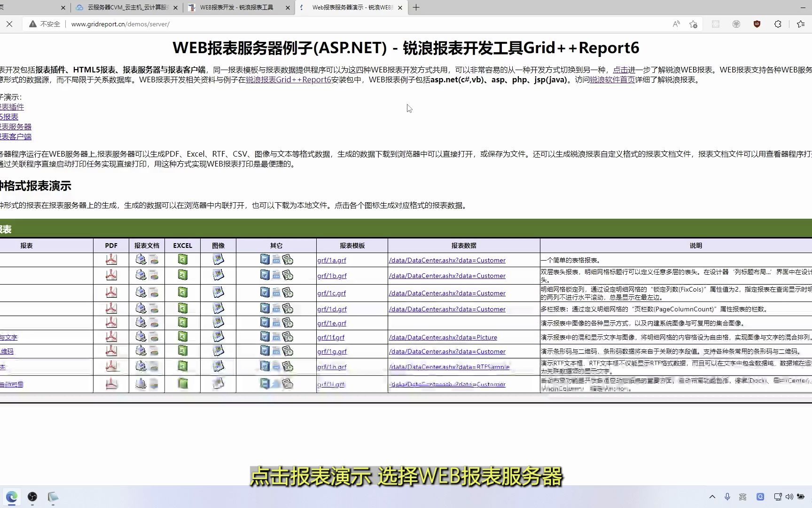Screen dimensions: 812x508
Task: Click the 英 input method indicator
Action: (742, 497)
